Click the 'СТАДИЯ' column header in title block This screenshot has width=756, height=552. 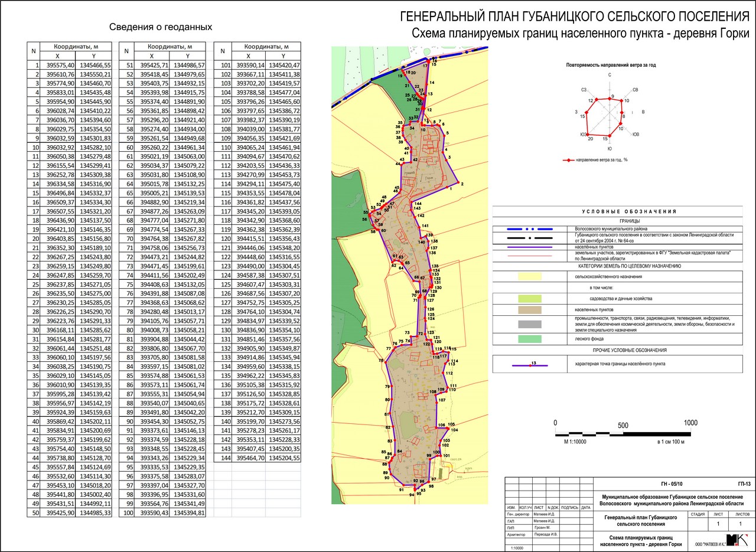697,514
